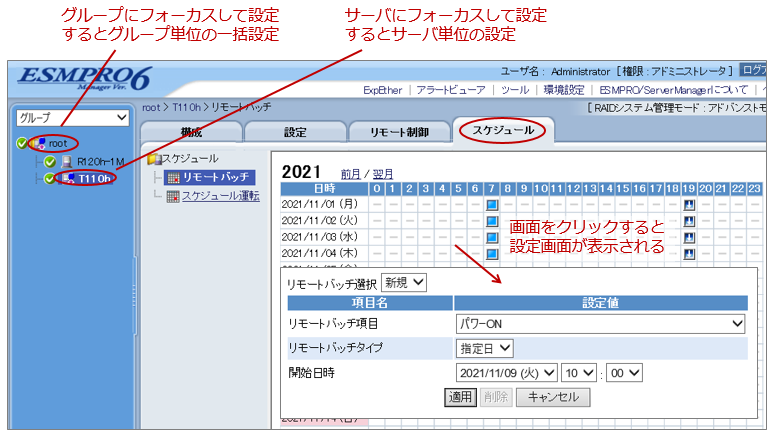Click the schedule folder icon in the tree
Image resolution: width=773 pixels, height=439 pixels.
point(153,159)
